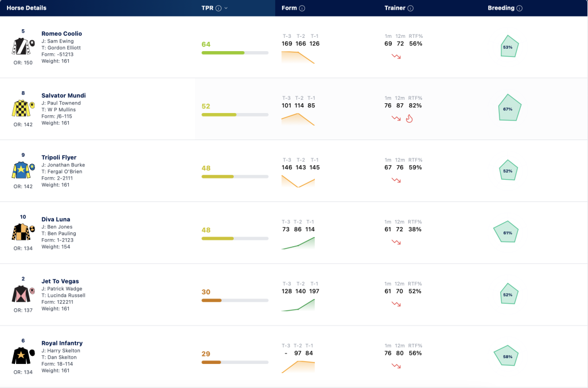Click Romeo Coolio's green TPR progress bar
The image size is (588, 388).
tap(235, 53)
